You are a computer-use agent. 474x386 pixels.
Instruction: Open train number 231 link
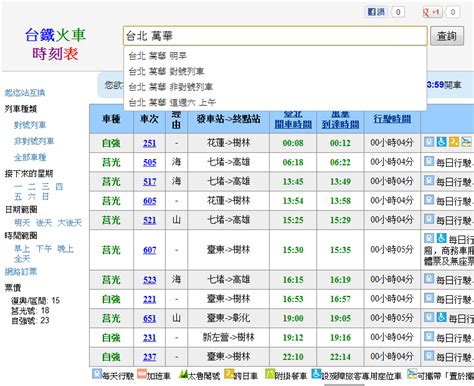[149, 338]
